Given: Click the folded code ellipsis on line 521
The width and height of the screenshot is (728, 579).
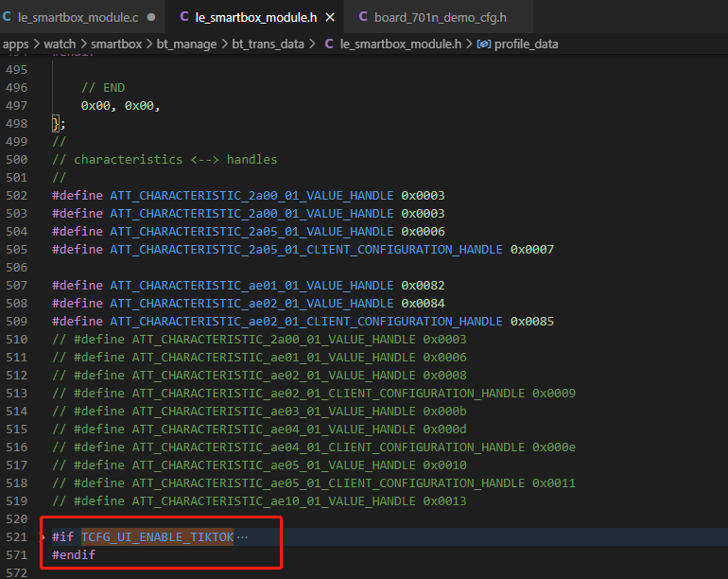Looking at the screenshot, I should [x=242, y=537].
